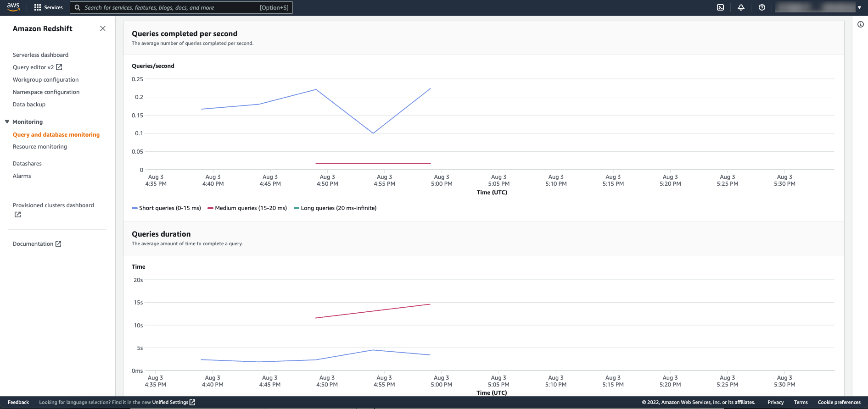
Task: Close the Amazon Redshift navigation panel
Action: (x=103, y=28)
